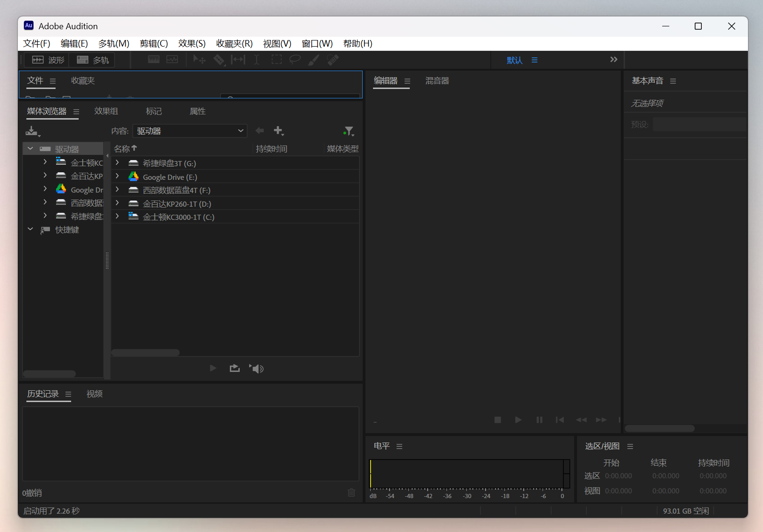Click media browser preview play button

click(x=213, y=368)
